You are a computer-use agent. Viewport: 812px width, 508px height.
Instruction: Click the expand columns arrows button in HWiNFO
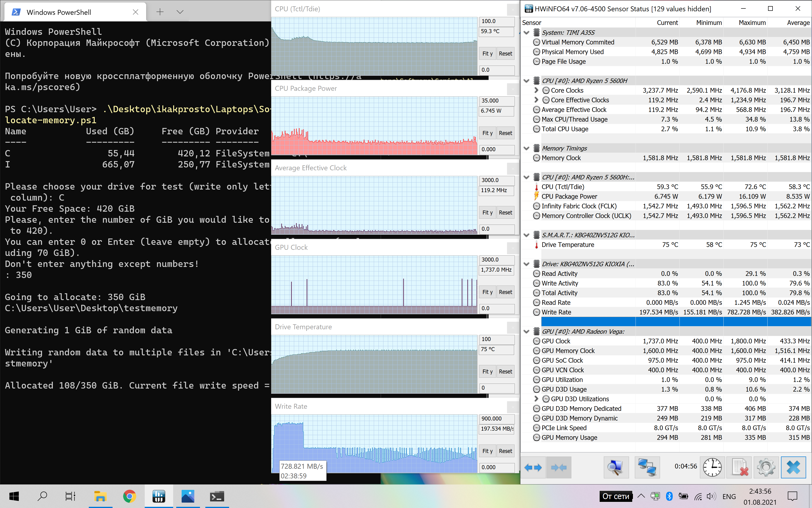pyautogui.click(x=533, y=467)
